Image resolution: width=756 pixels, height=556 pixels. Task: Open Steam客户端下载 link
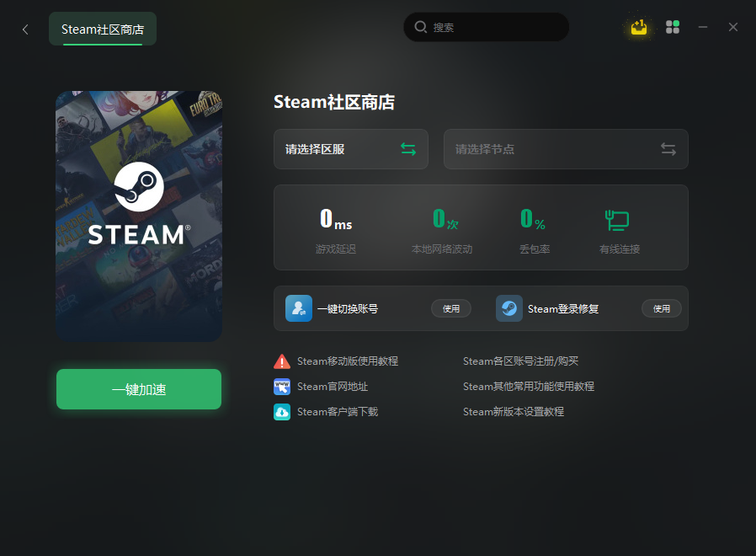pos(338,412)
